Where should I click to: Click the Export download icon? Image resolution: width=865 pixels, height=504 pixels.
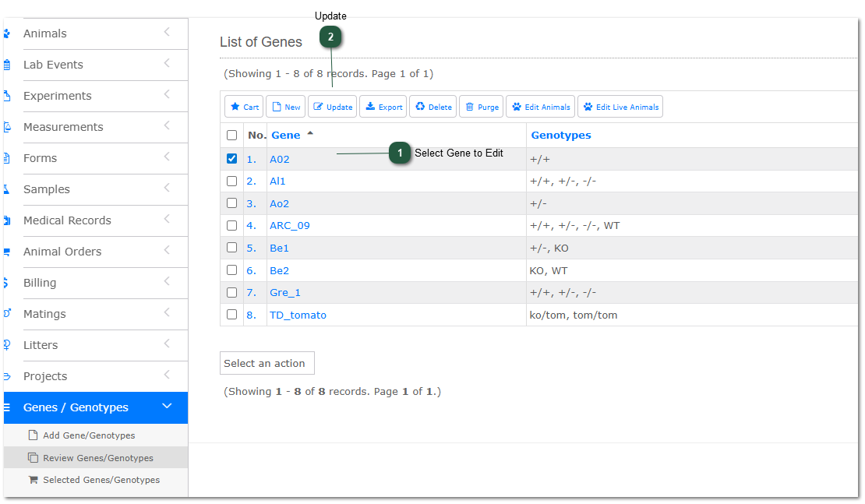tap(370, 107)
